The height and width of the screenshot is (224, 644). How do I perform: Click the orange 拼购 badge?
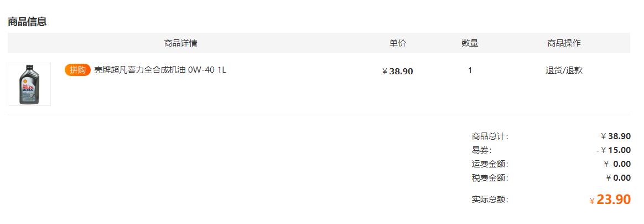coord(77,70)
